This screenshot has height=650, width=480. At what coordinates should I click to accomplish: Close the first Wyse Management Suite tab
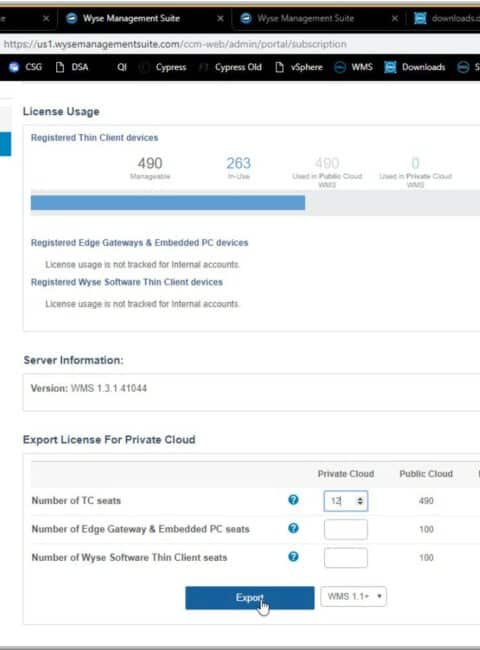pyautogui.click(x=221, y=18)
